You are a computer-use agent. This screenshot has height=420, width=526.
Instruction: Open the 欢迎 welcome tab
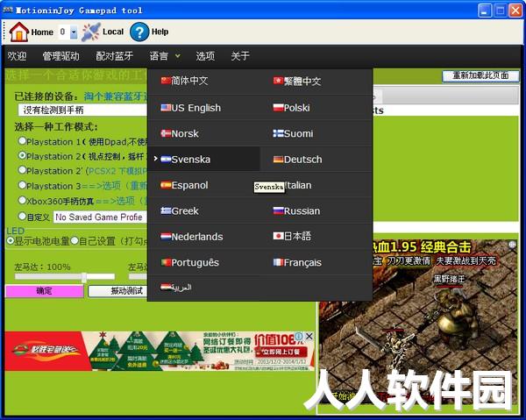click(17, 56)
